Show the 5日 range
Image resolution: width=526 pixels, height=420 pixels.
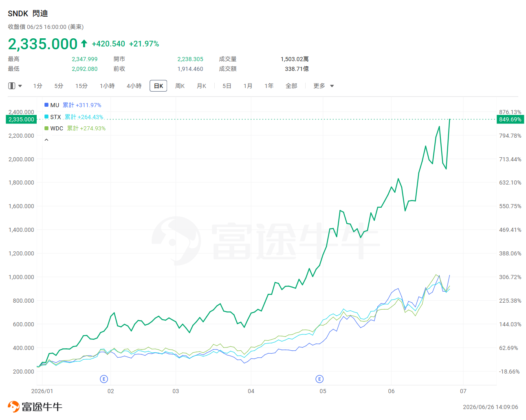[x=227, y=86]
